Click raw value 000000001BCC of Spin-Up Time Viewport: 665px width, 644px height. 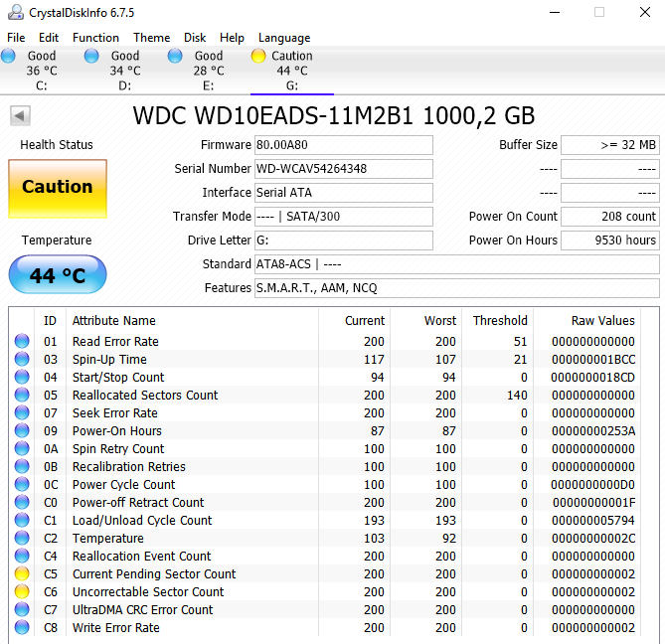tap(593, 360)
